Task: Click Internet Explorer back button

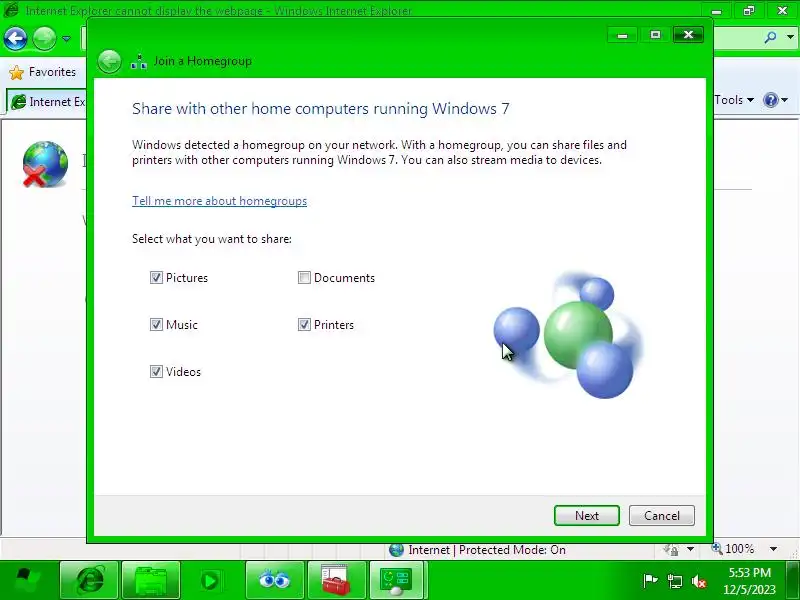Action: click(x=15, y=38)
